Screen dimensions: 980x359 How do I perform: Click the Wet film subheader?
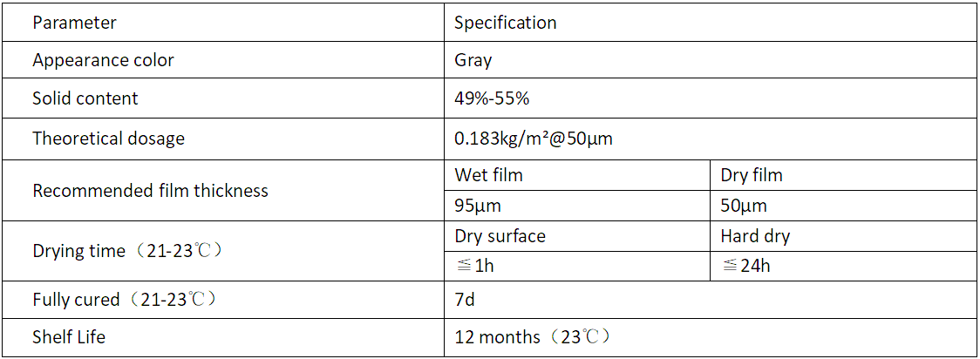tap(577, 175)
